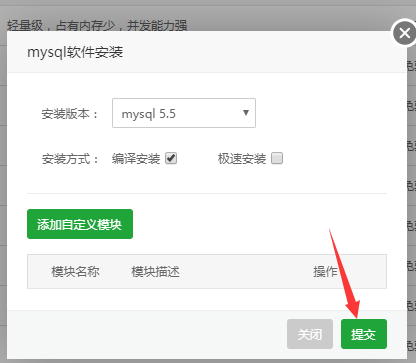Uncheck the 编译安装 checkbox
This screenshot has height=363, width=416.
point(171,158)
